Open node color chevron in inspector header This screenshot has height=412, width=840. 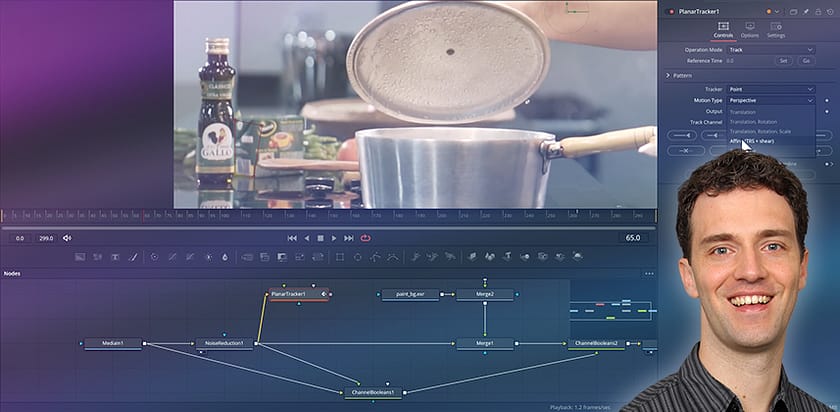777,11
